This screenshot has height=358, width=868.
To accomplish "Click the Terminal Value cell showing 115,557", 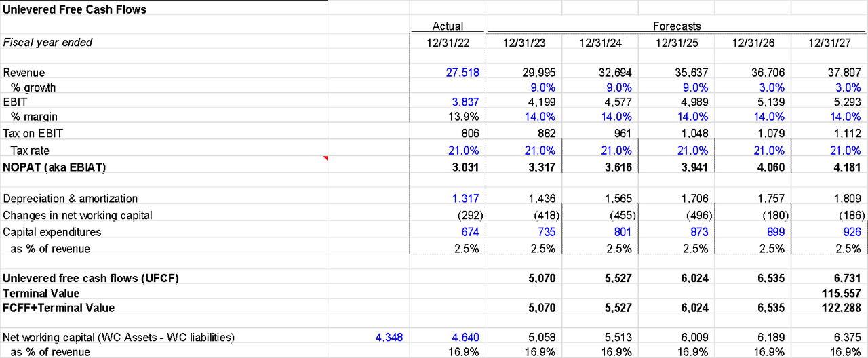I will [x=838, y=294].
